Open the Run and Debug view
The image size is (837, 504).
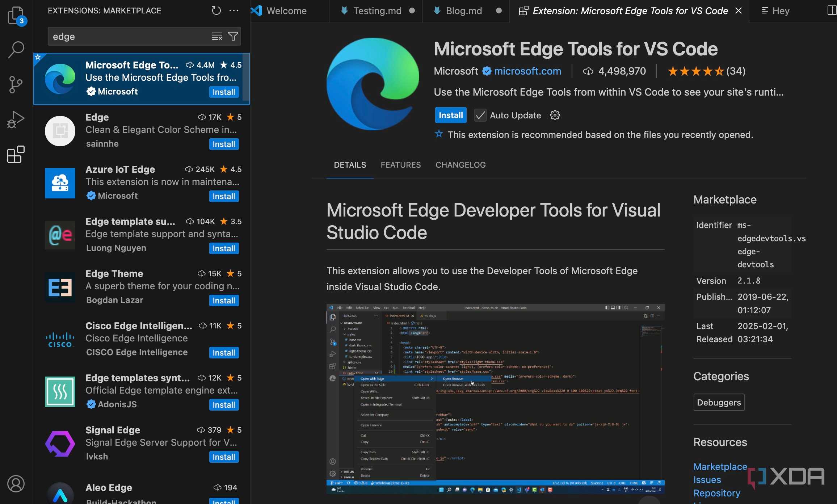[16, 119]
